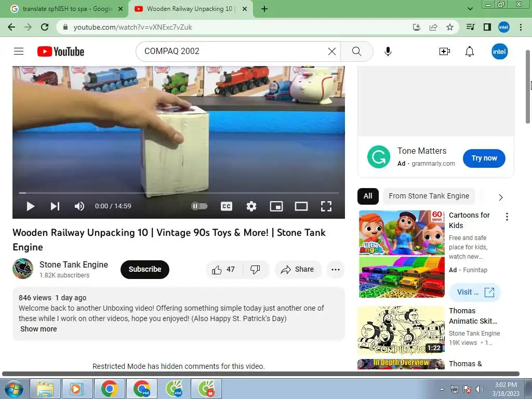Close the Google translate tab
The height and width of the screenshot is (399, 532).
point(120,9)
